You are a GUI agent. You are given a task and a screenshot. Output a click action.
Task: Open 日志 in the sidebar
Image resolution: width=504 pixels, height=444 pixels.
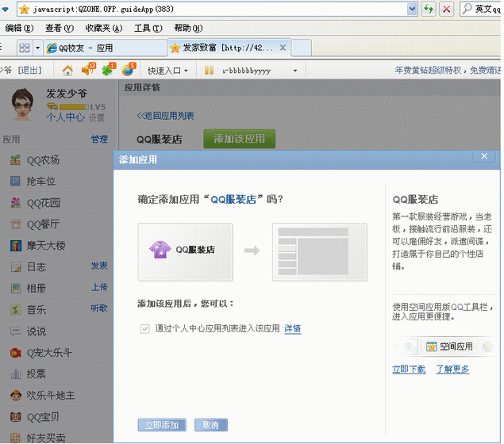(x=37, y=266)
